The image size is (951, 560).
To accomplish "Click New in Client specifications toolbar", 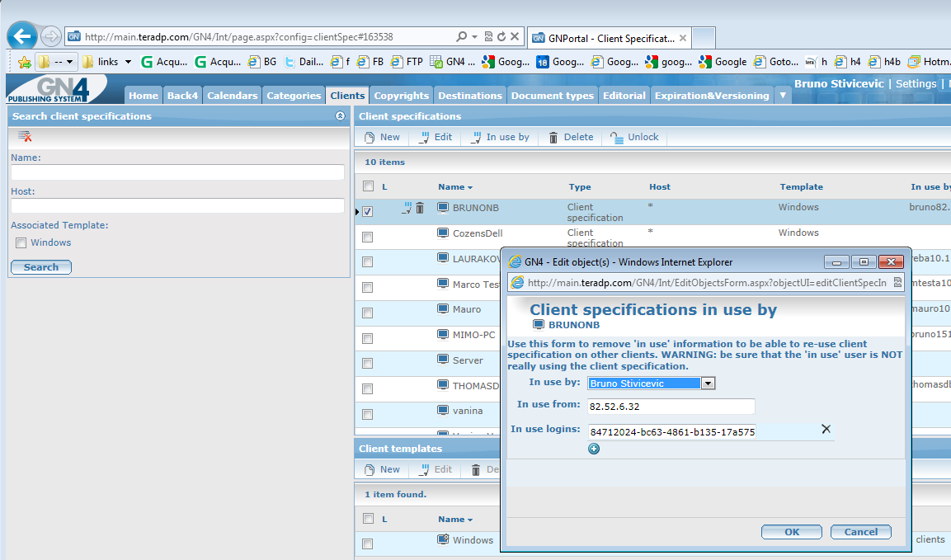I will 382,137.
